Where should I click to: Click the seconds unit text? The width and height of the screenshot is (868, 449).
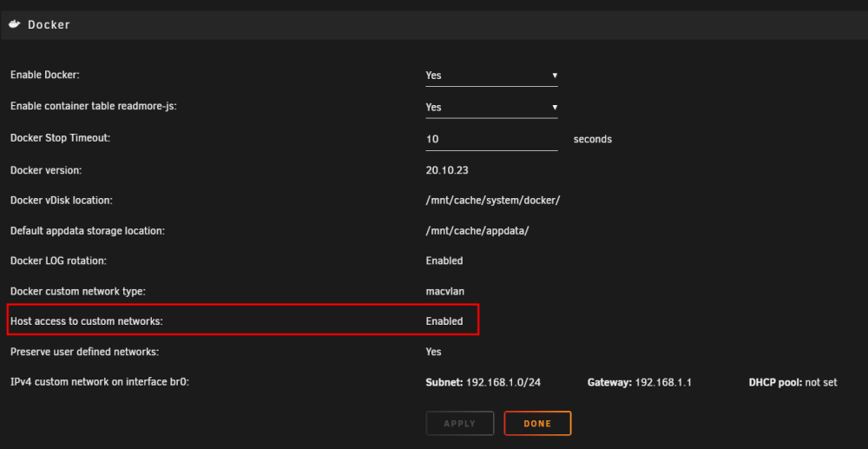592,140
